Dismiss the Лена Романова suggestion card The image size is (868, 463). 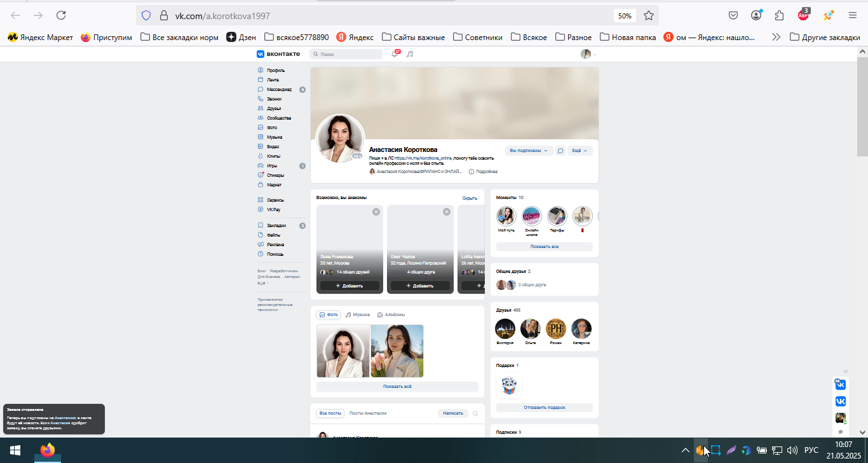tap(376, 212)
